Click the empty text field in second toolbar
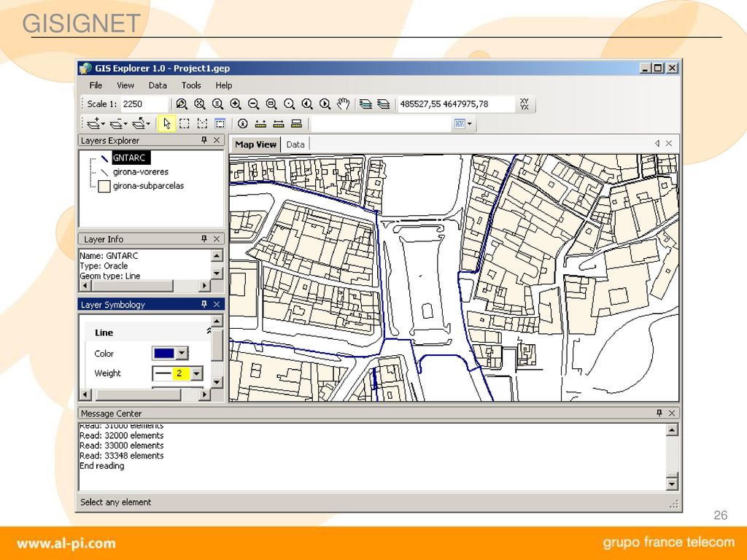 (382, 124)
